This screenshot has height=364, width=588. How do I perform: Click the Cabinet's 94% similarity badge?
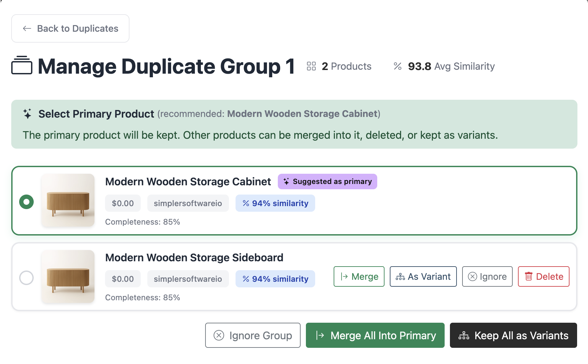(275, 203)
